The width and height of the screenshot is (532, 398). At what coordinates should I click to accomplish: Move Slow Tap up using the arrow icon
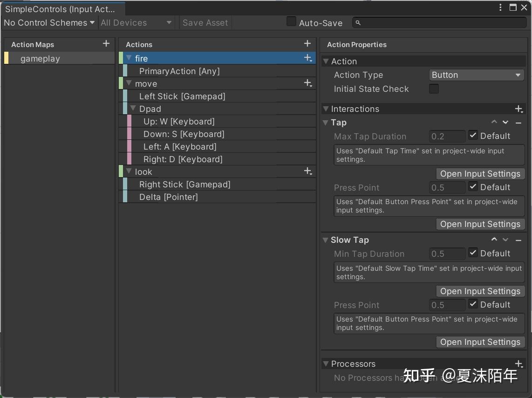(494, 239)
